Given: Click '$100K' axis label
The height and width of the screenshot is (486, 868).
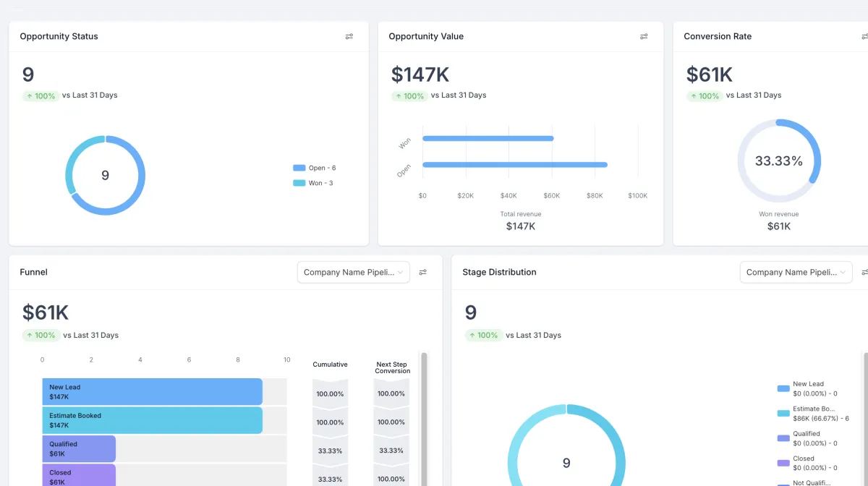Looking at the screenshot, I should [637, 196].
